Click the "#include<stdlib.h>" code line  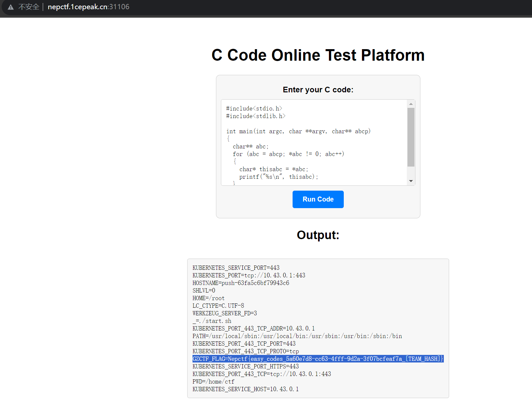point(256,116)
